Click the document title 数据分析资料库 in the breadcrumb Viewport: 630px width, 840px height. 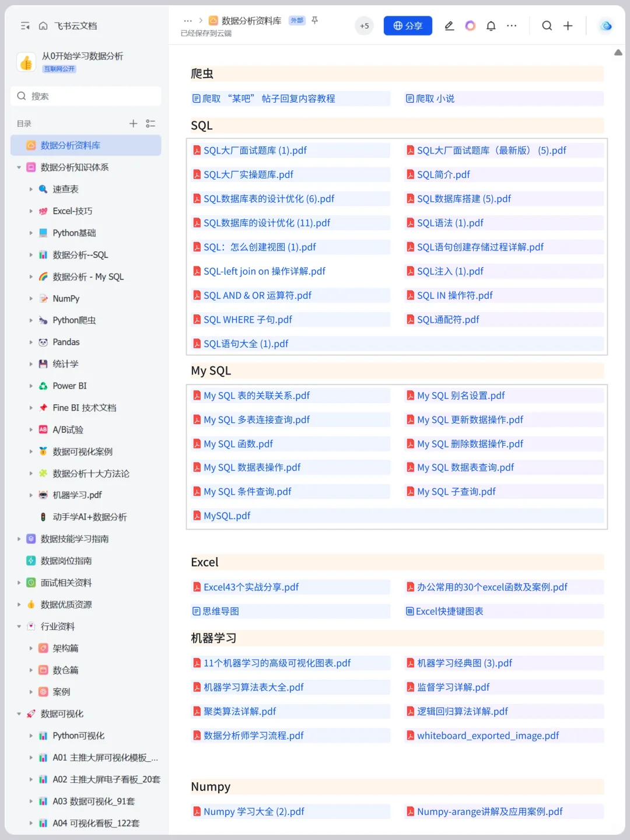pyautogui.click(x=251, y=20)
